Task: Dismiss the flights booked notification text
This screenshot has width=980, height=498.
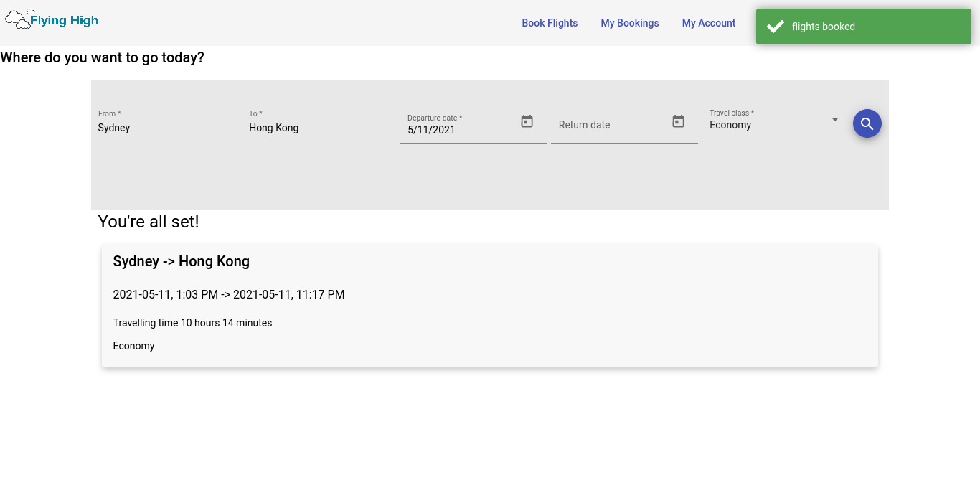Action: (x=824, y=27)
